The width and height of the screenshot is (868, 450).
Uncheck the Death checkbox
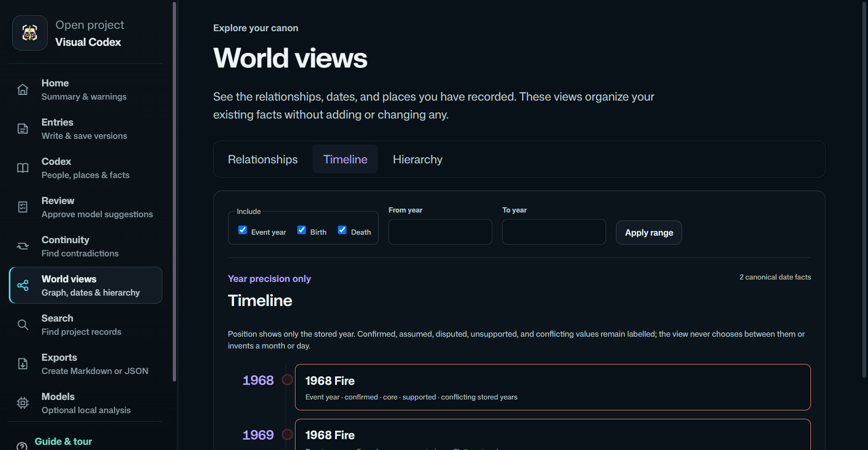[x=342, y=230]
